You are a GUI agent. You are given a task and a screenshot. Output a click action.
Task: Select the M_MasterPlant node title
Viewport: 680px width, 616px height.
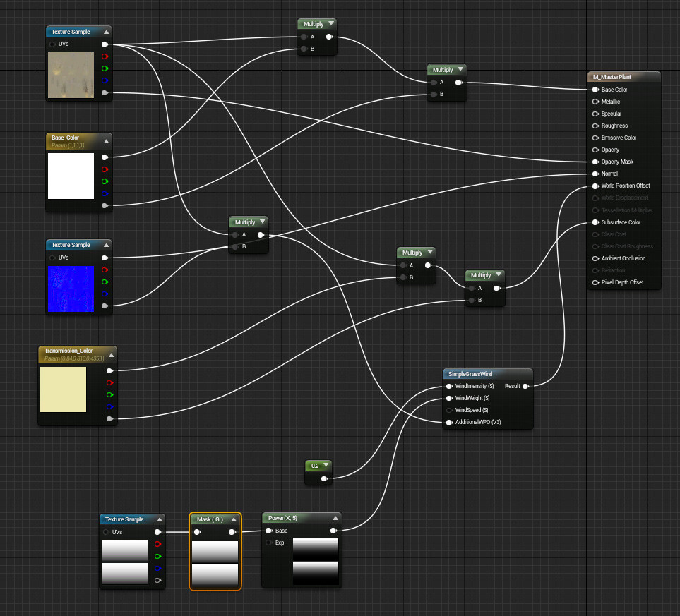612,77
